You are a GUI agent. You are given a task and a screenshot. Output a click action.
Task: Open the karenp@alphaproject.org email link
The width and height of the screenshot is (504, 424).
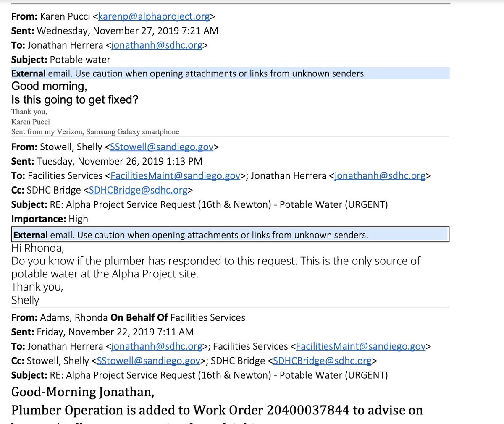coord(154,16)
